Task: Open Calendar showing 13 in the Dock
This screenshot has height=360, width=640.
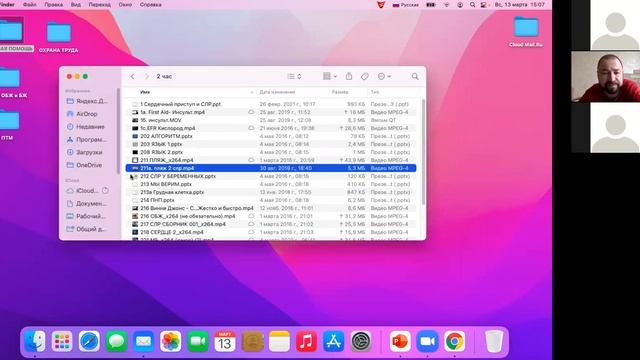Action: 225,341
